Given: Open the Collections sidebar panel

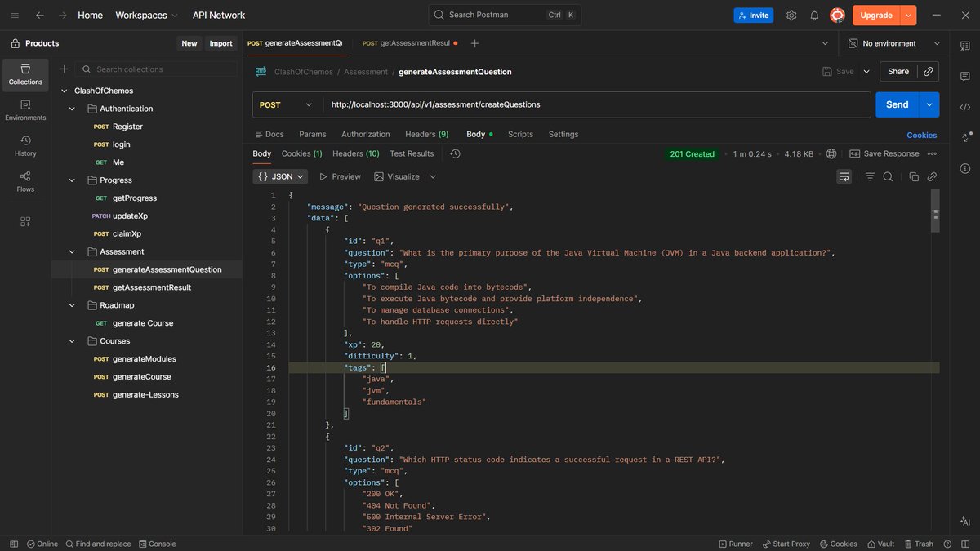Looking at the screenshot, I should coord(25,75).
